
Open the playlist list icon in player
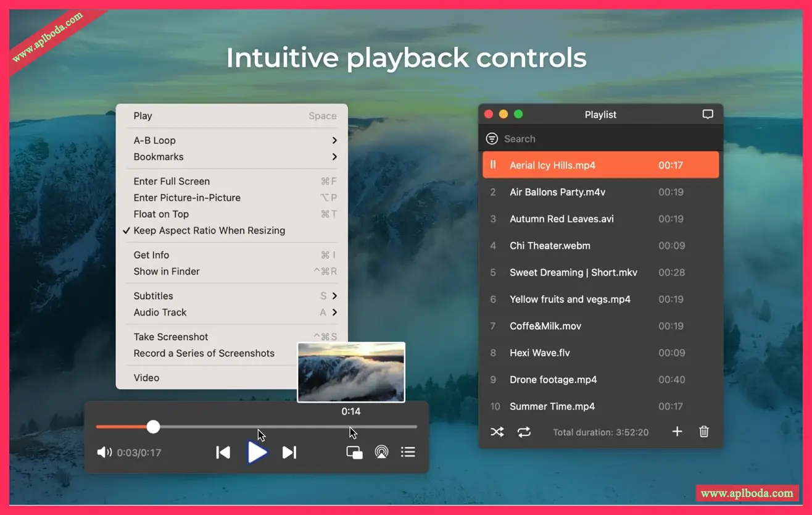408,453
